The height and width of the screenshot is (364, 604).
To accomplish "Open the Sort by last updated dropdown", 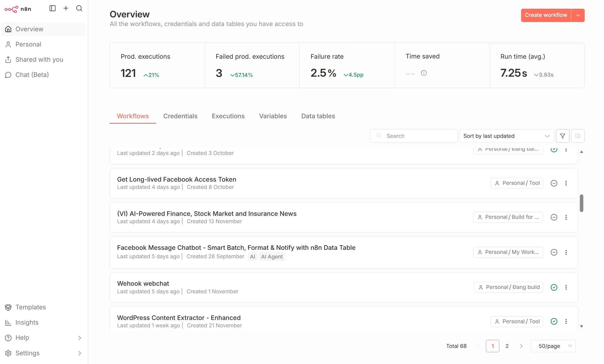I will click(x=506, y=136).
